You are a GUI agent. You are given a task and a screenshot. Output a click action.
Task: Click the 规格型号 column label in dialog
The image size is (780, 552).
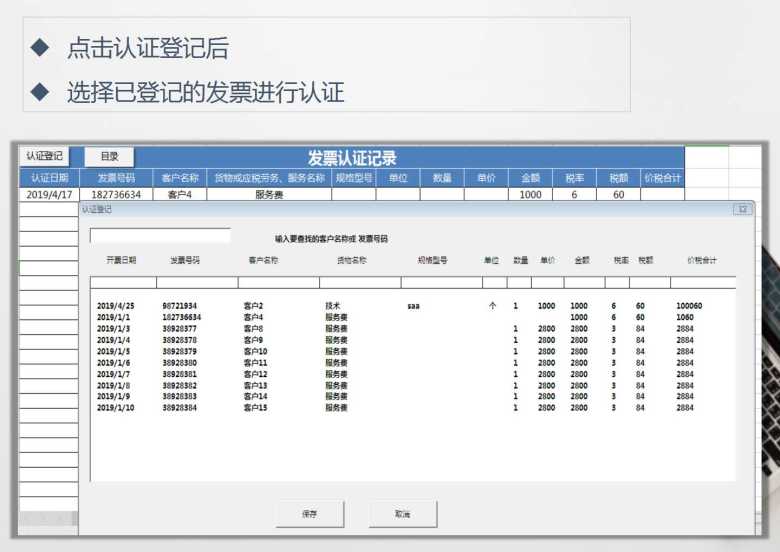(432, 260)
